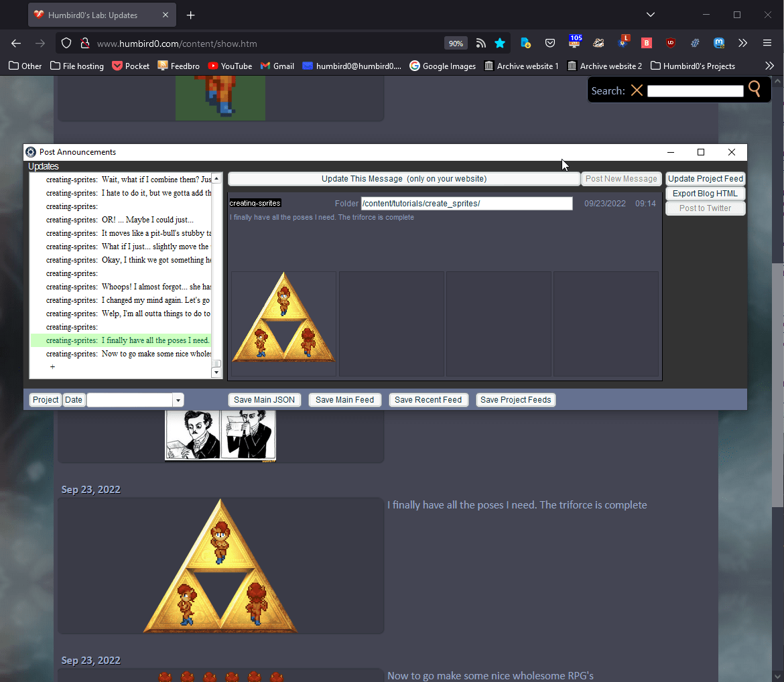Click the Folder path input field
Image resolution: width=784 pixels, height=682 pixels.
pyautogui.click(x=466, y=204)
